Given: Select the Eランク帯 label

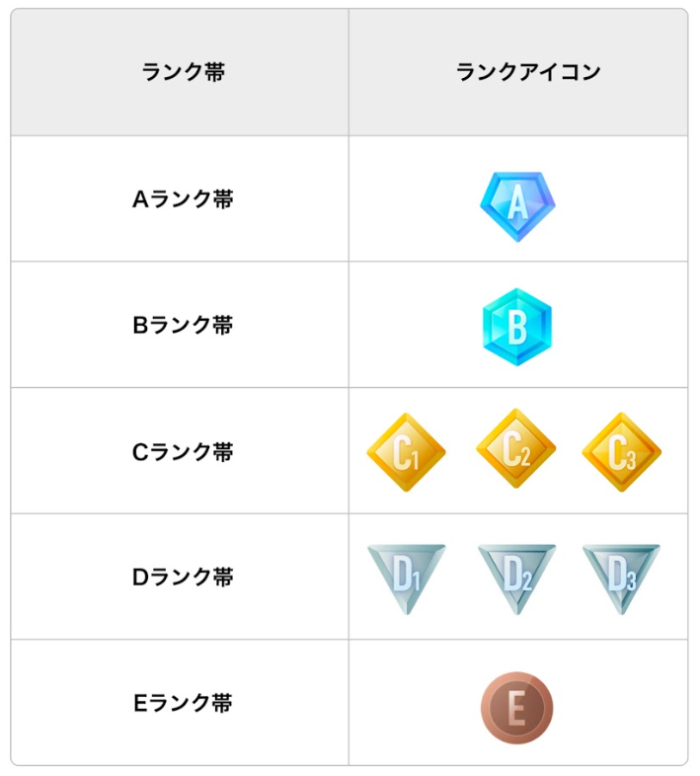Looking at the screenshot, I should click(x=183, y=703).
